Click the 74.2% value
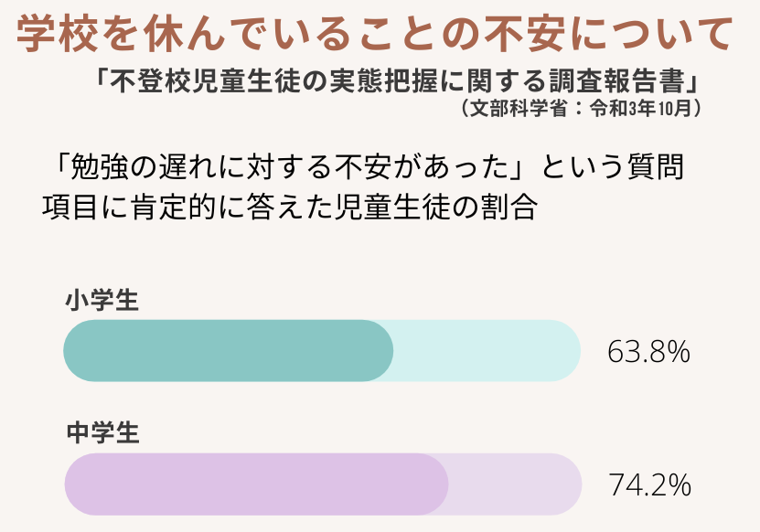 click(648, 485)
